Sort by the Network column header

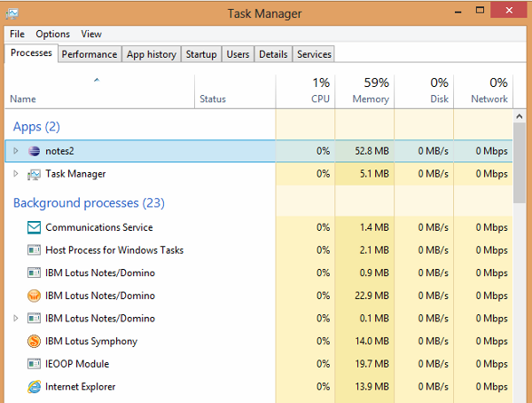click(x=483, y=91)
